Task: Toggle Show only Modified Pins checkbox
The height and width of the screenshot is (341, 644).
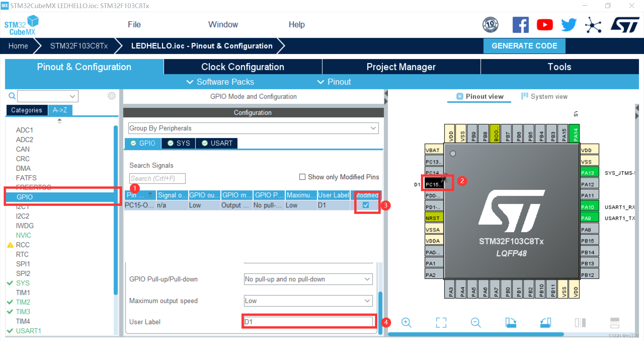Action: pos(302,177)
